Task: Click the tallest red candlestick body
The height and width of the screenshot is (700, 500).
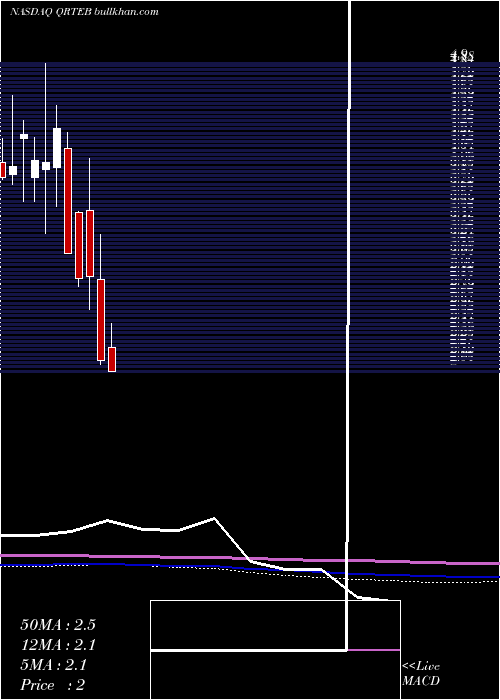Action: (68, 201)
